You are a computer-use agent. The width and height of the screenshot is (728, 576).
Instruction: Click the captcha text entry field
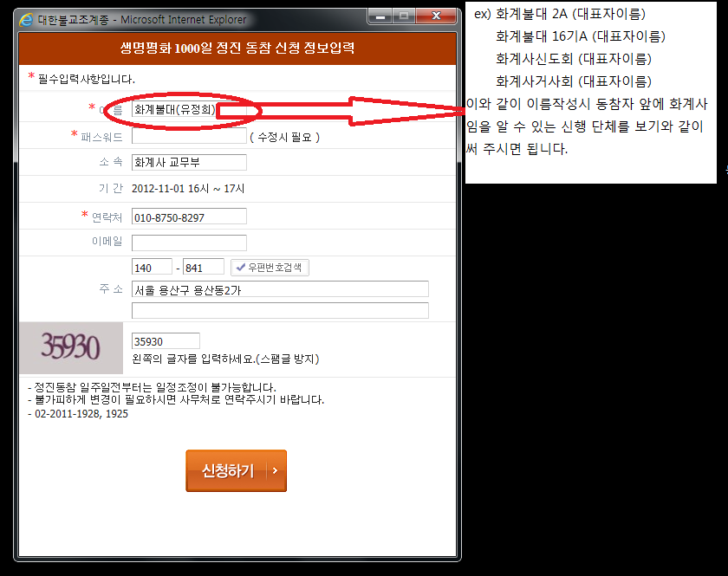[166, 341]
